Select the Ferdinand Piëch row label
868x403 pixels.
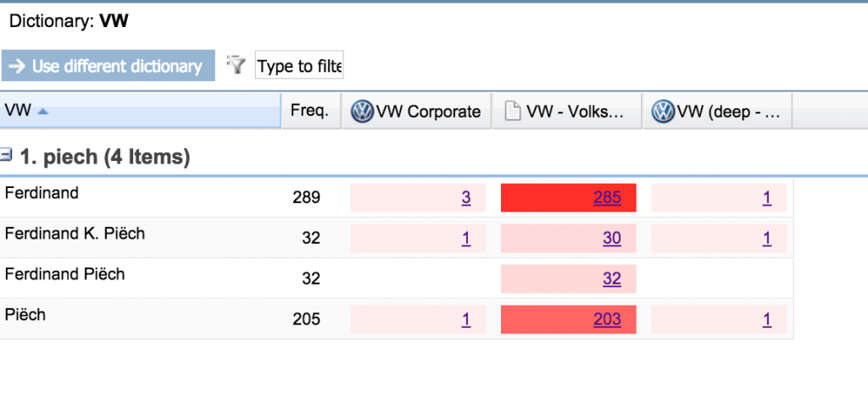(64, 273)
